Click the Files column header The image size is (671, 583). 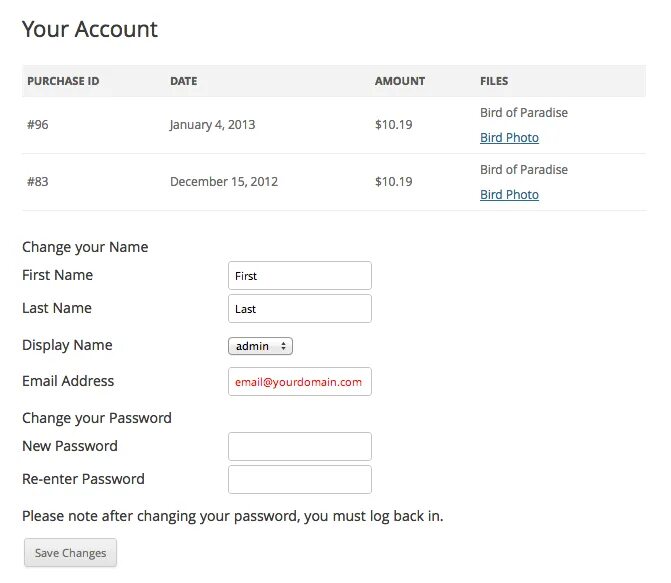[x=494, y=81]
